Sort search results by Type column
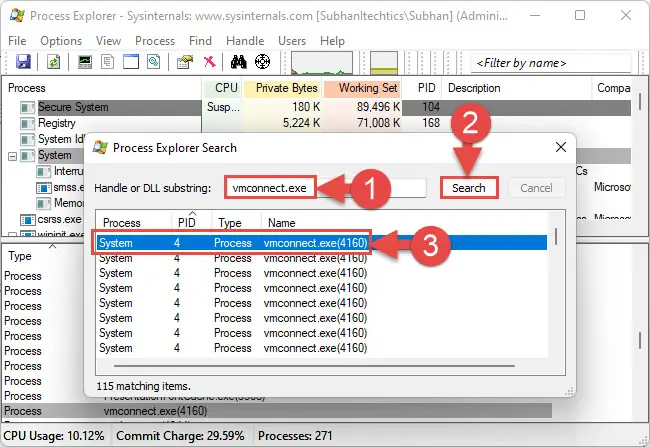Image resolution: width=650 pixels, height=447 pixels. 236,223
